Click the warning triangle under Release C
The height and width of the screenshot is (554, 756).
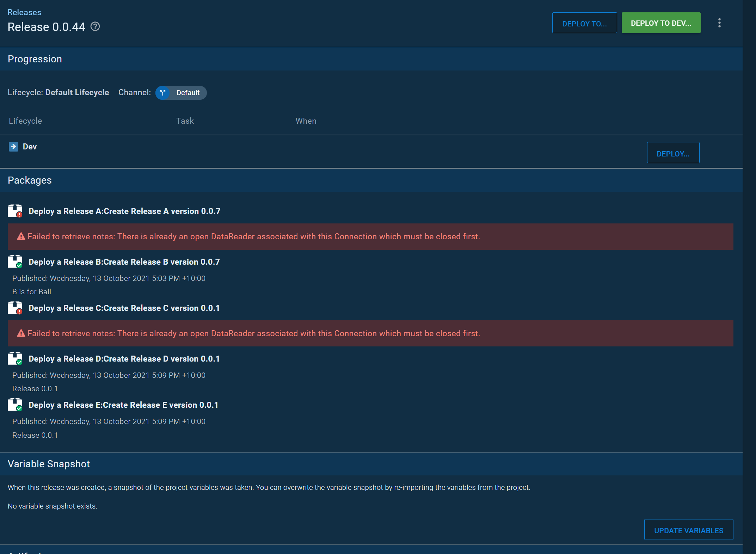[x=21, y=333]
